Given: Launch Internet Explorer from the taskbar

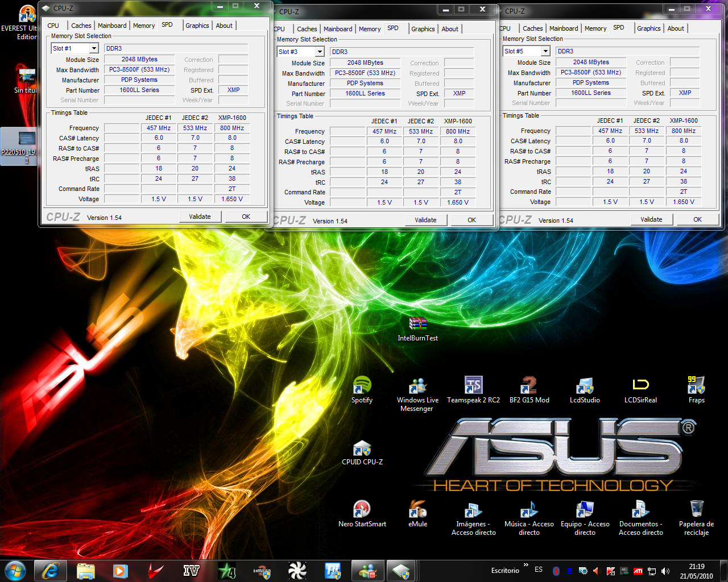Looking at the screenshot, I should tap(51, 571).
